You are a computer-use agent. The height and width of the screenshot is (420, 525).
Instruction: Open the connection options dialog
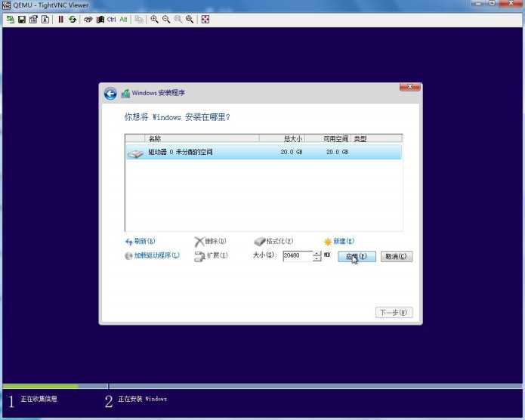pos(33,20)
